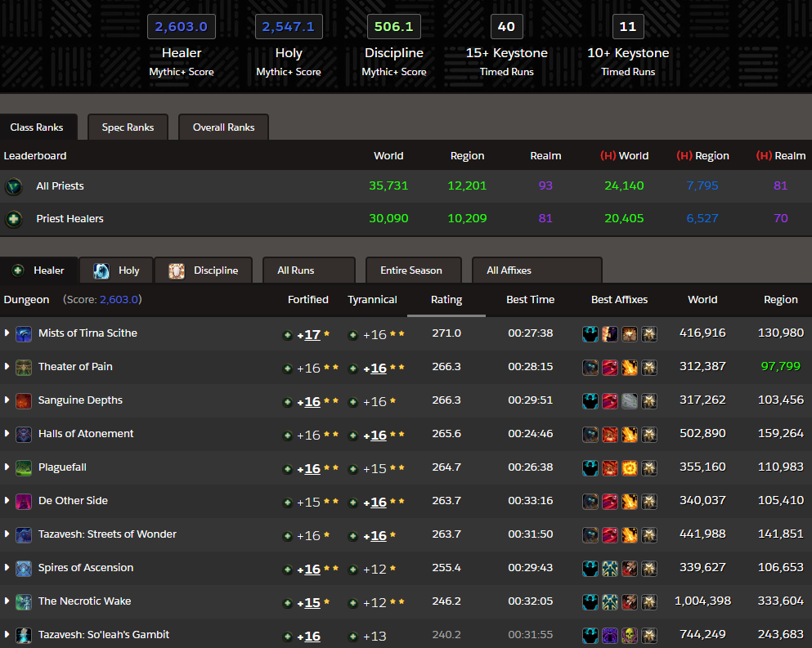This screenshot has height=648, width=812.
Task: Select the Discipline spec tab
Action: [204, 270]
